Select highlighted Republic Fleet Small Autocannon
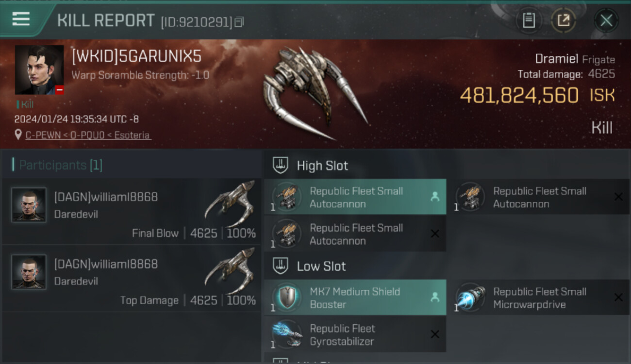The height and width of the screenshot is (364, 631). (355, 197)
